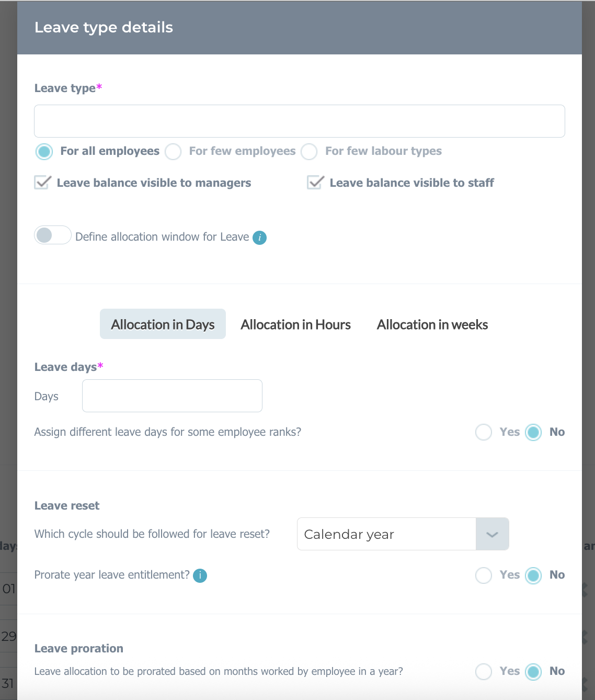Click the leave reset dropdown chevron arrow

pyautogui.click(x=492, y=534)
